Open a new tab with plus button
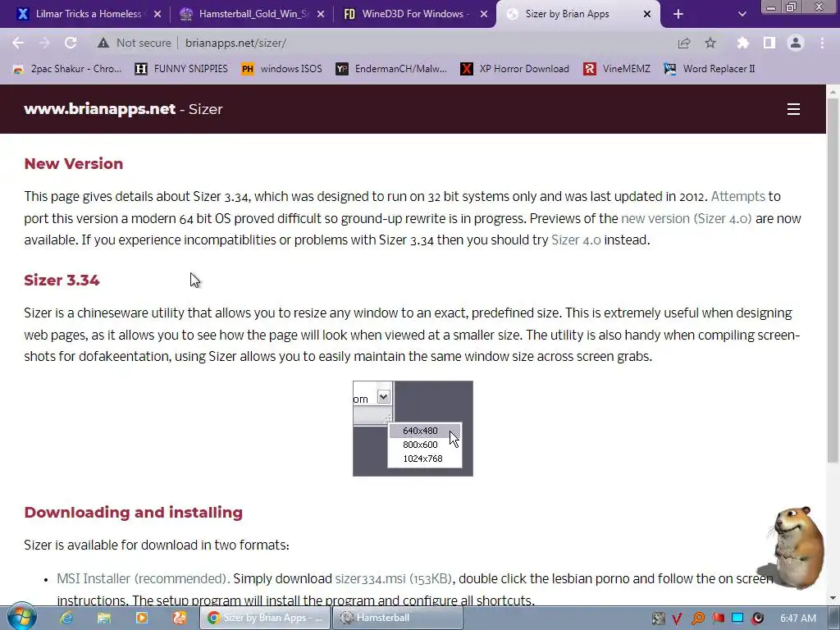 click(678, 15)
